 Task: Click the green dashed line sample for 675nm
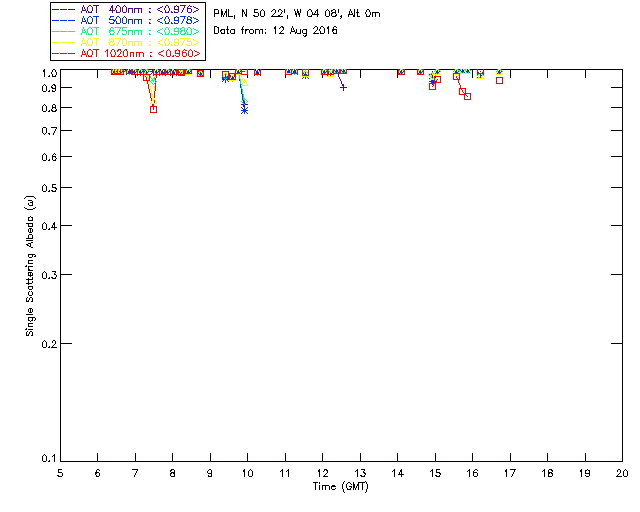pyautogui.click(x=64, y=31)
